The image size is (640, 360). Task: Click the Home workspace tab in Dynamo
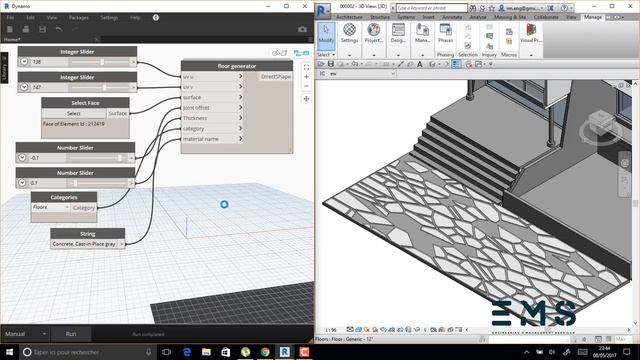pos(50,39)
